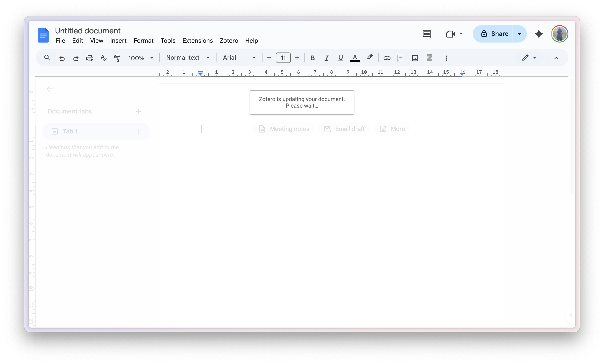Viewport: 604px width, 364px height.
Task: Click the insert link icon
Action: click(387, 58)
